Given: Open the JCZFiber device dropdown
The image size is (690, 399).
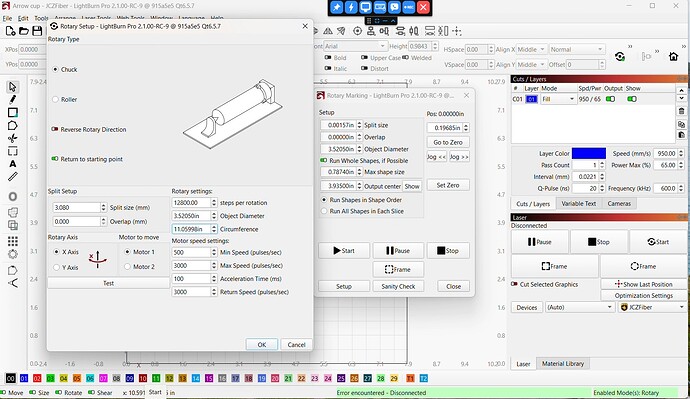Looking at the screenshot, I should click(652, 307).
